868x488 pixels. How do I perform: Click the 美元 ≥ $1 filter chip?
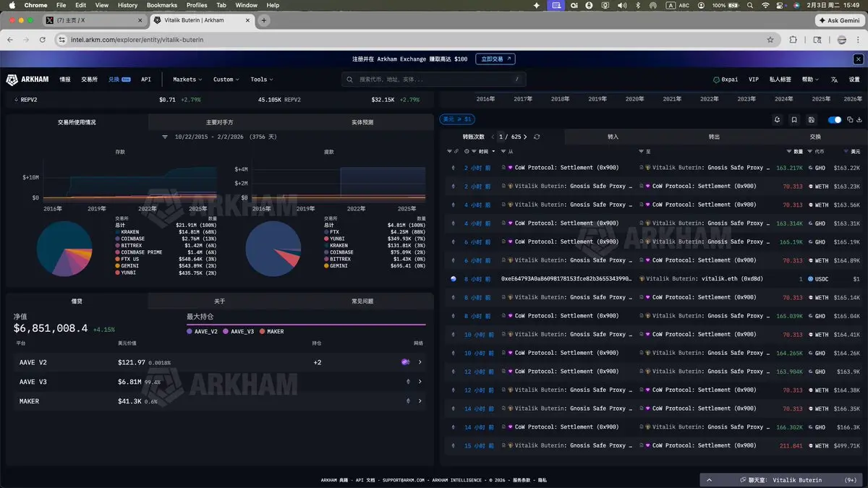click(457, 119)
